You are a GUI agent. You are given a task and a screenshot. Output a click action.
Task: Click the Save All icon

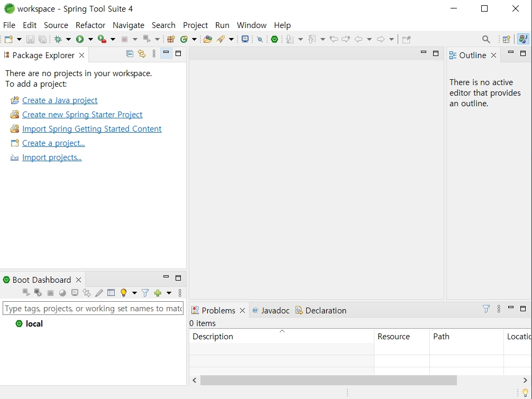coord(42,39)
